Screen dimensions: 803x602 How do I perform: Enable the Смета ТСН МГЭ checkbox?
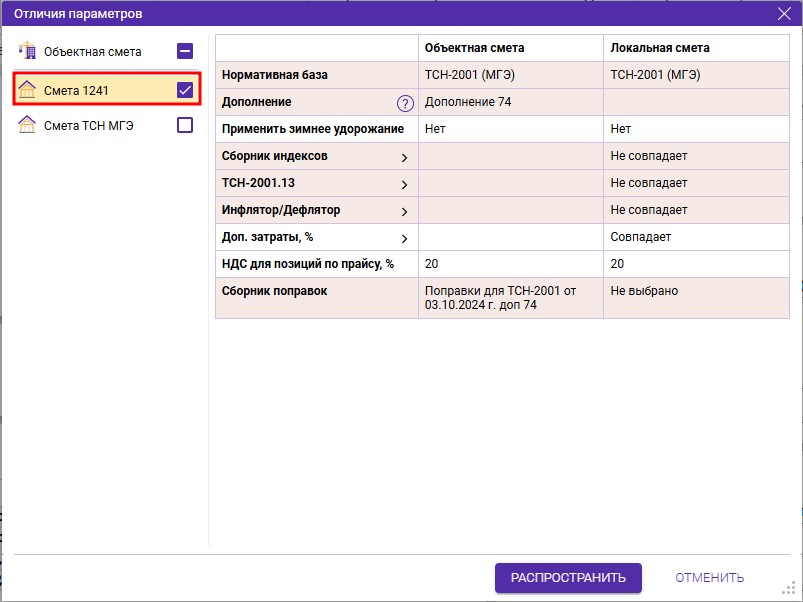click(x=185, y=125)
